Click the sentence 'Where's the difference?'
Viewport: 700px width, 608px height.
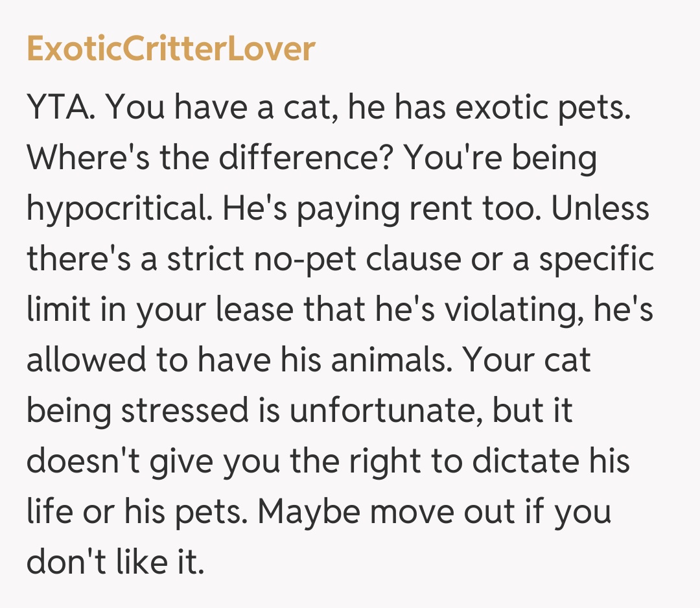pos(211,158)
